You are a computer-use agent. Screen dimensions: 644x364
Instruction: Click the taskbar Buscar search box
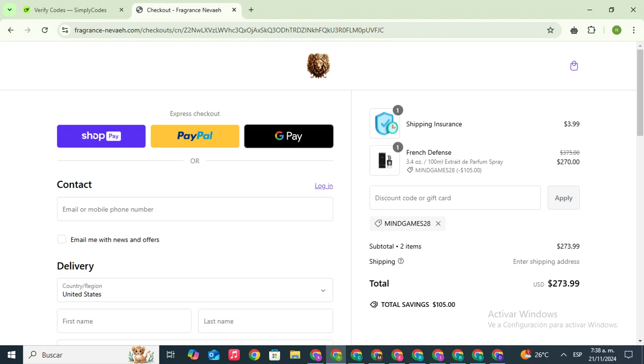click(91, 355)
